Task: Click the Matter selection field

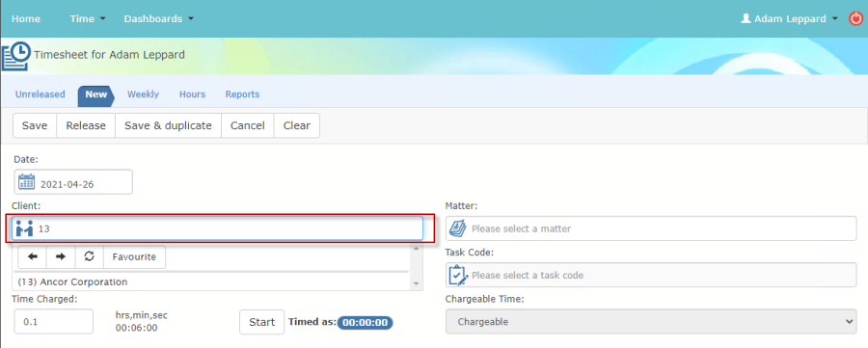Action: [651, 228]
